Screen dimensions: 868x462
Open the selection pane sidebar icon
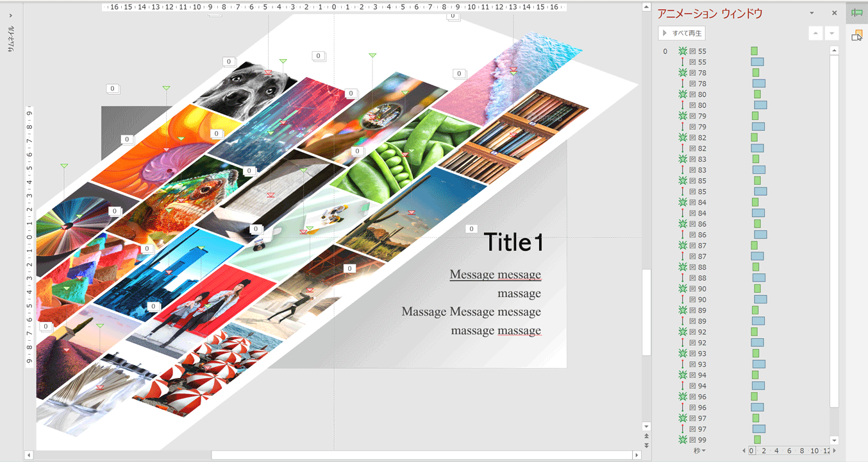tap(856, 35)
